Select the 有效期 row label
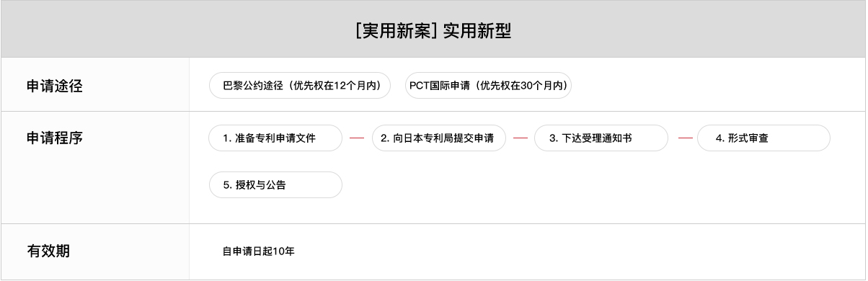Screen dimensions: 868x281 point(48,251)
